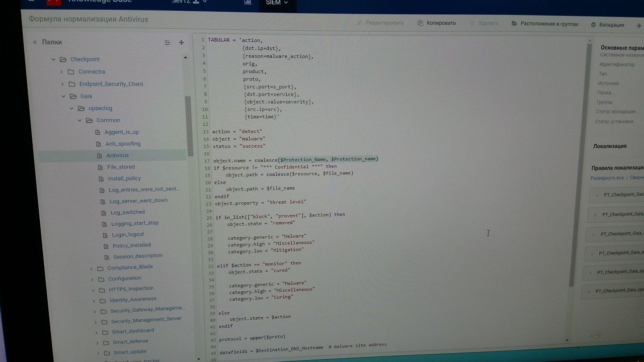Image resolution: width=644 pixels, height=362 pixels.
Task: Click the folder tree vertical scrollbar
Action: coord(189,127)
